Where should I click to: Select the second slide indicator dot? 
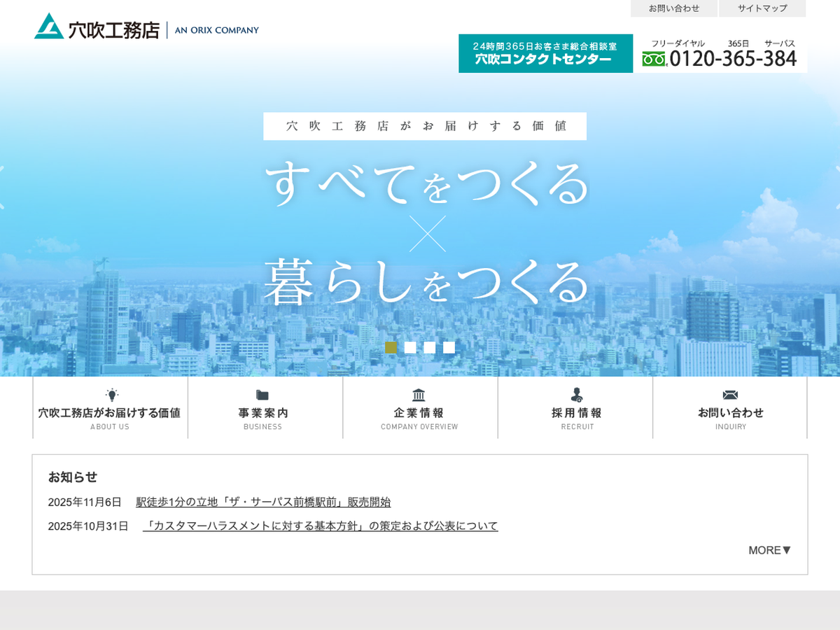coord(410,347)
